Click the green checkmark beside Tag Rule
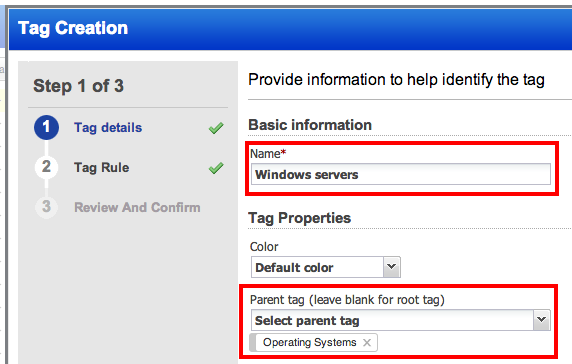Image resolution: width=572 pixels, height=364 pixels. coord(216,168)
